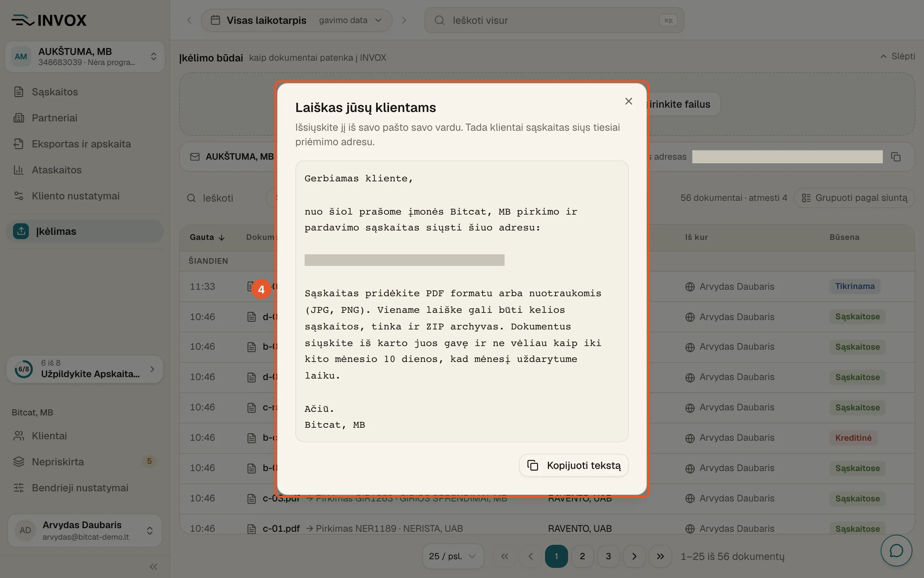The image size is (924, 578).
Task: Click the Iš kur column header
Action: click(x=697, y=237)
